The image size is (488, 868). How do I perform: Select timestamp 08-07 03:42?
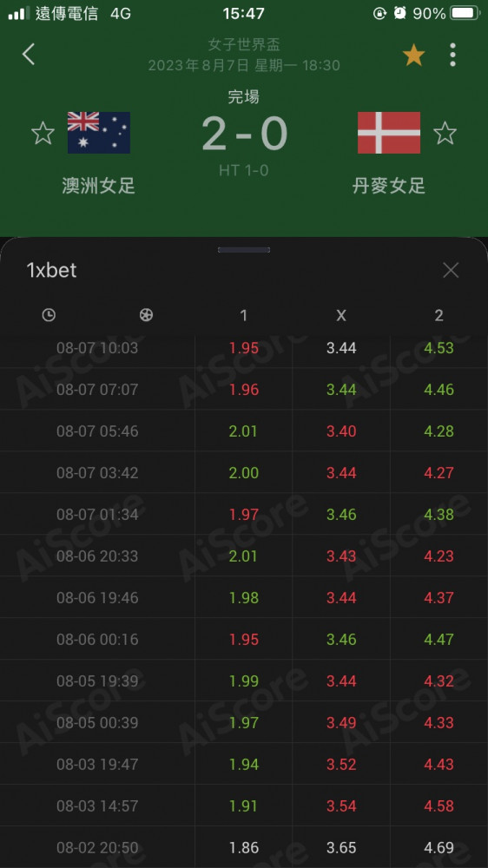pyautogui.click(x=97, y=473)
